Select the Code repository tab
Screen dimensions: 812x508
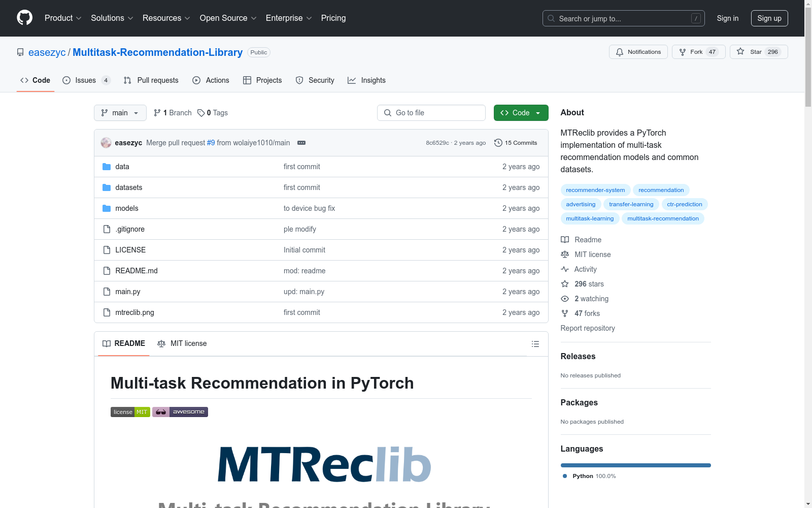coord(36,80)
